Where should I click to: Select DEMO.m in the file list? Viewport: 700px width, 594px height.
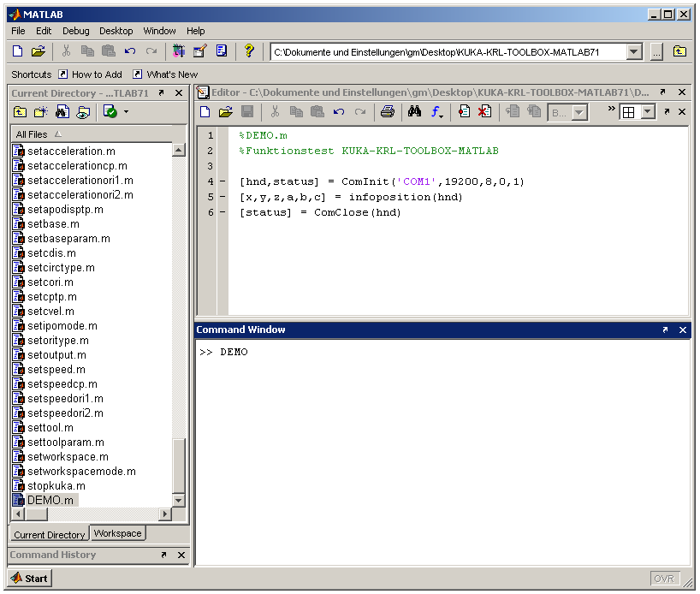tap(50, 500)
